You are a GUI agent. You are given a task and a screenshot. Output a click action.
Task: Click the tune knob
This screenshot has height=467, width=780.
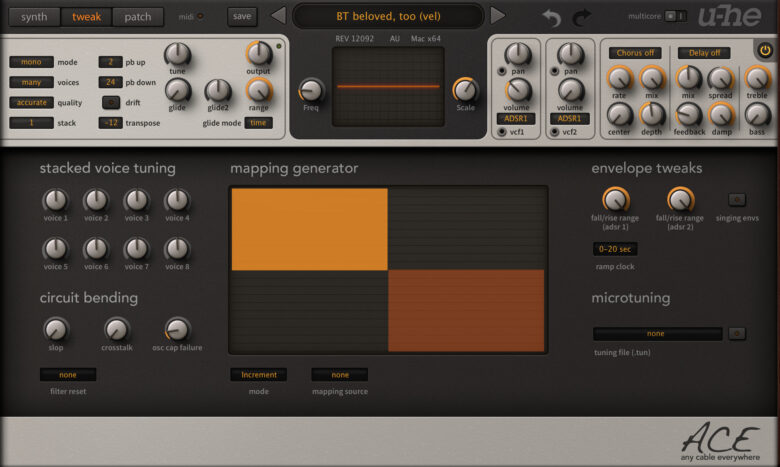178,54
